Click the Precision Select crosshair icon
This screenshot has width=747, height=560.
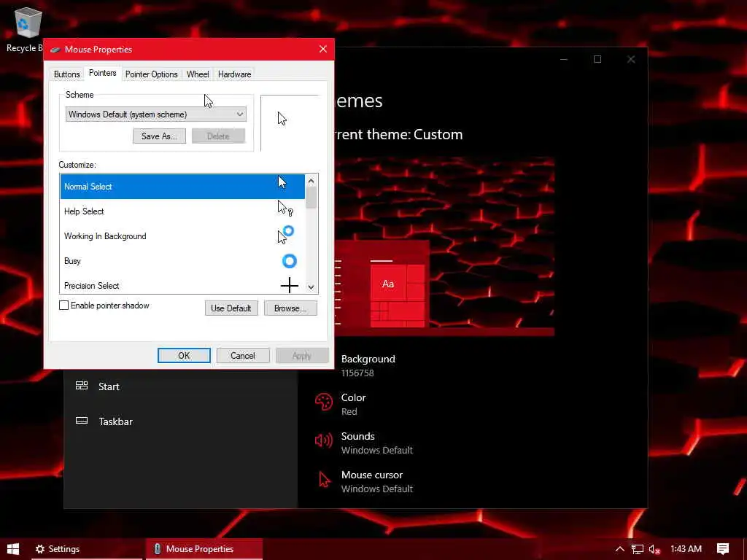[x=289, y=286]
